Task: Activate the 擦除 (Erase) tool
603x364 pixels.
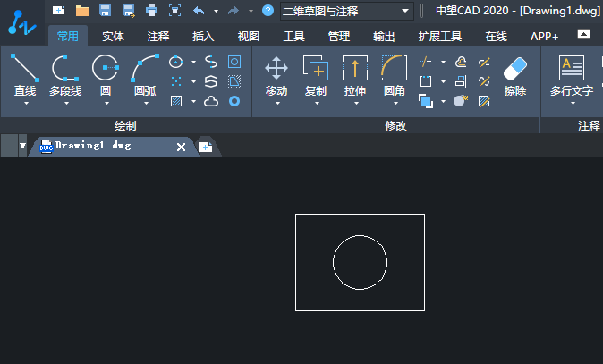Action: click(x=515, y=76)
